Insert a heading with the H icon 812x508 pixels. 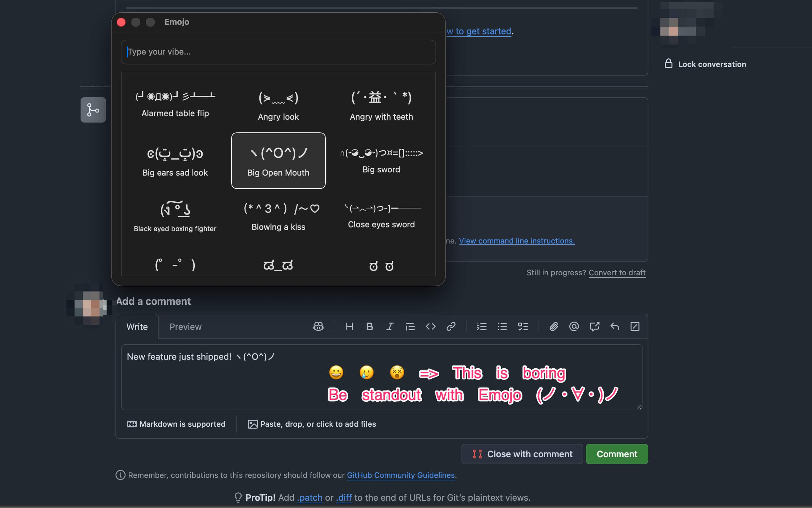[349, 327]
